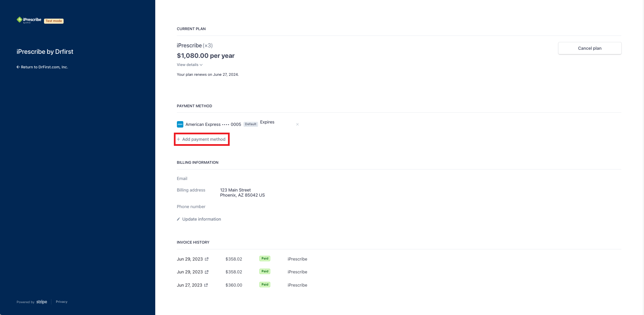This screenshot has width=644, height=315.
Task: Click Paid status badge for $360.00 invoice
Action: point(265,285)
